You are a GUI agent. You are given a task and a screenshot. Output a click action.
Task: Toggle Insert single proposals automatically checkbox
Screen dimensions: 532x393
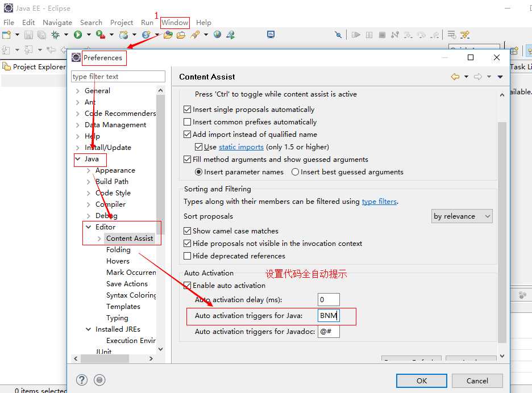[187, 110]
